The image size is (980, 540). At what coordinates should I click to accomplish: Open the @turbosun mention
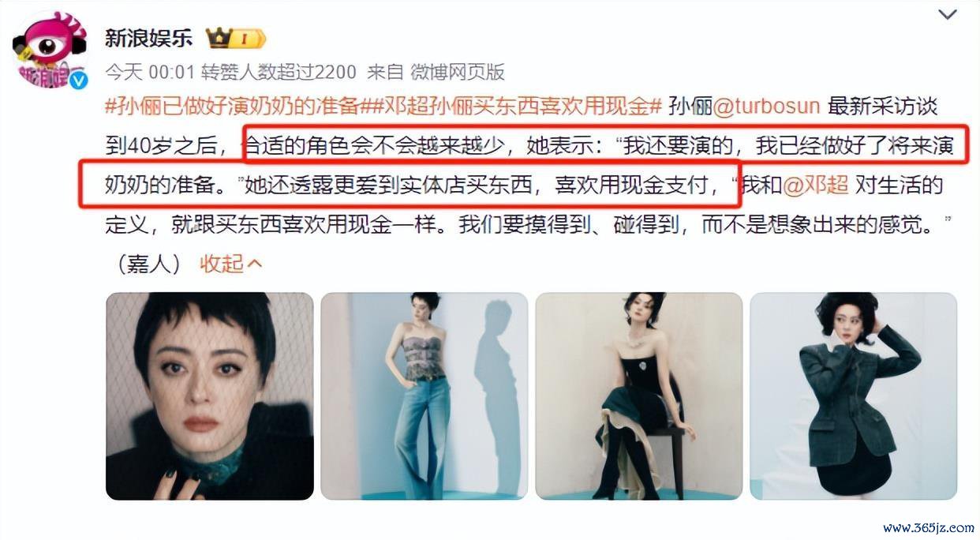(x=766, y=106)
